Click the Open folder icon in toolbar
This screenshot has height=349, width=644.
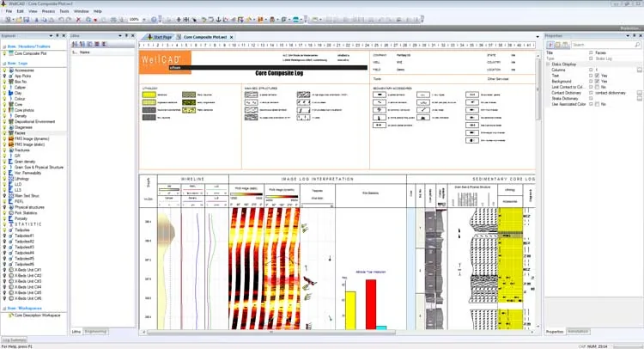click(19, 19)
